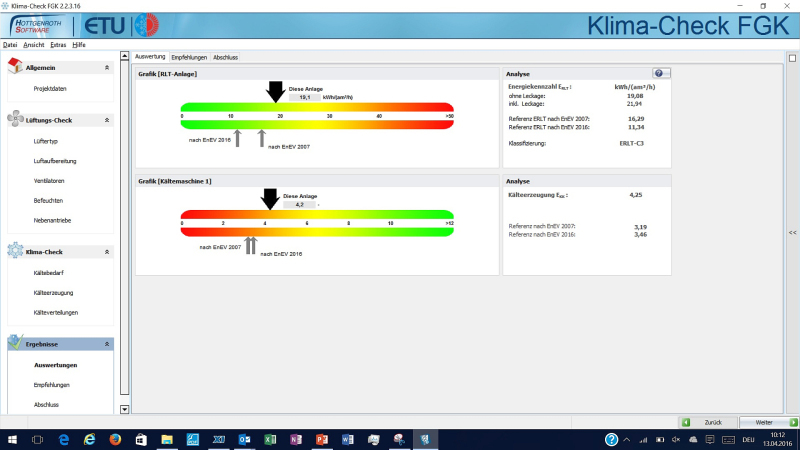The height and width of the screenshot is (450, 800).
Task: Switch to the Abschluss tab
Action: click(226, 57)
